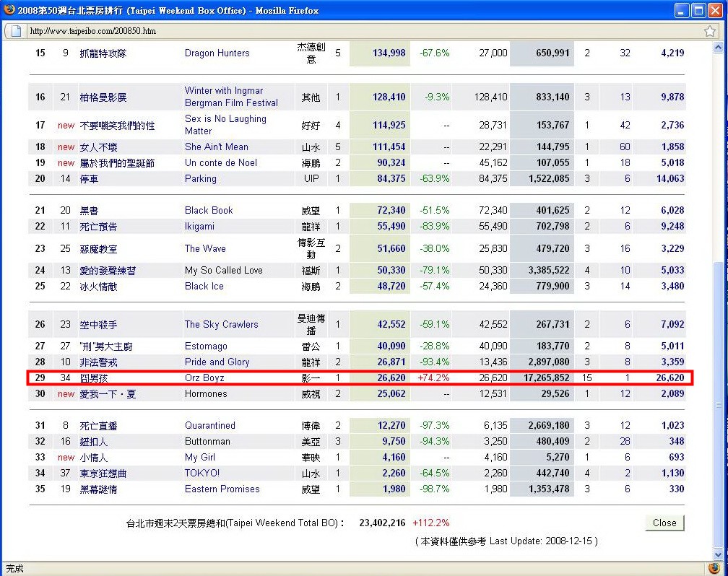The image size is (728, 576).
Task: Open the Quarantined movie link
Action: 210,425
